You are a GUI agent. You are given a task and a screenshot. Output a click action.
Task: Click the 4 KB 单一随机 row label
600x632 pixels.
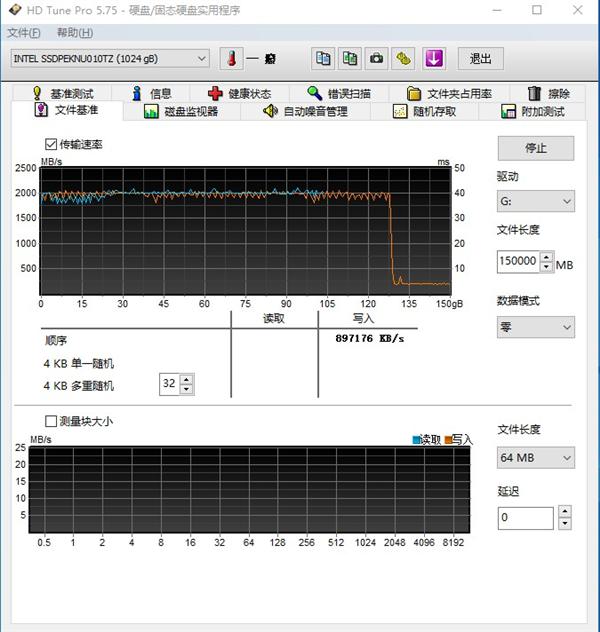(x=79, y=364)
